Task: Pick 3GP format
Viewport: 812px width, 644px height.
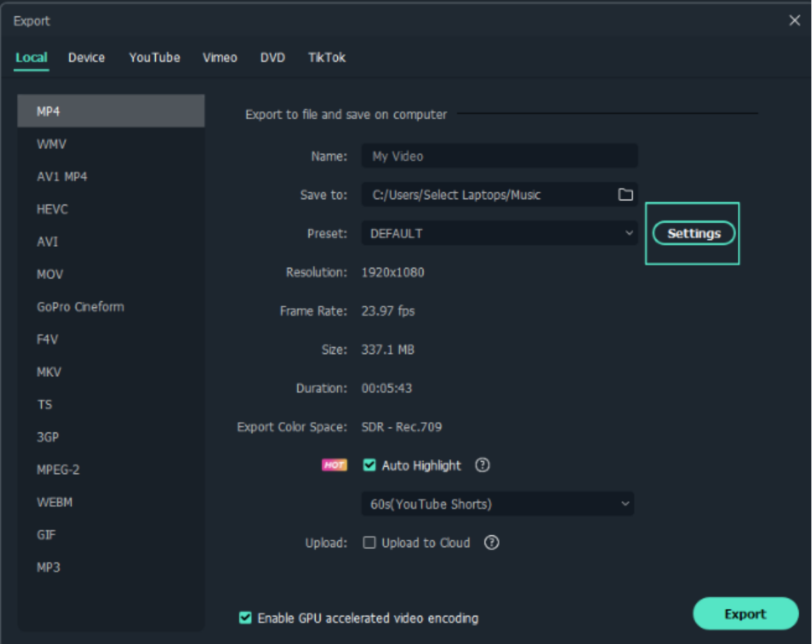Action: (111, 437)
